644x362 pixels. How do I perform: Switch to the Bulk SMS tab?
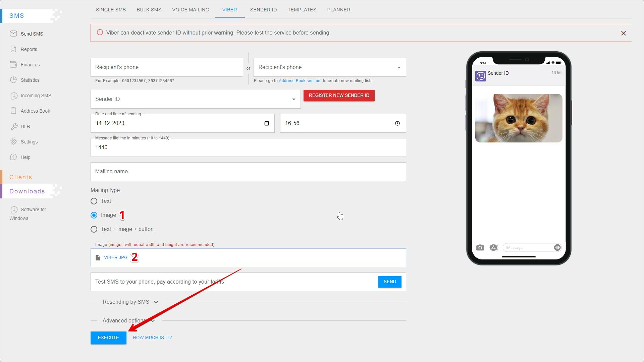click(x=149, y=10)
